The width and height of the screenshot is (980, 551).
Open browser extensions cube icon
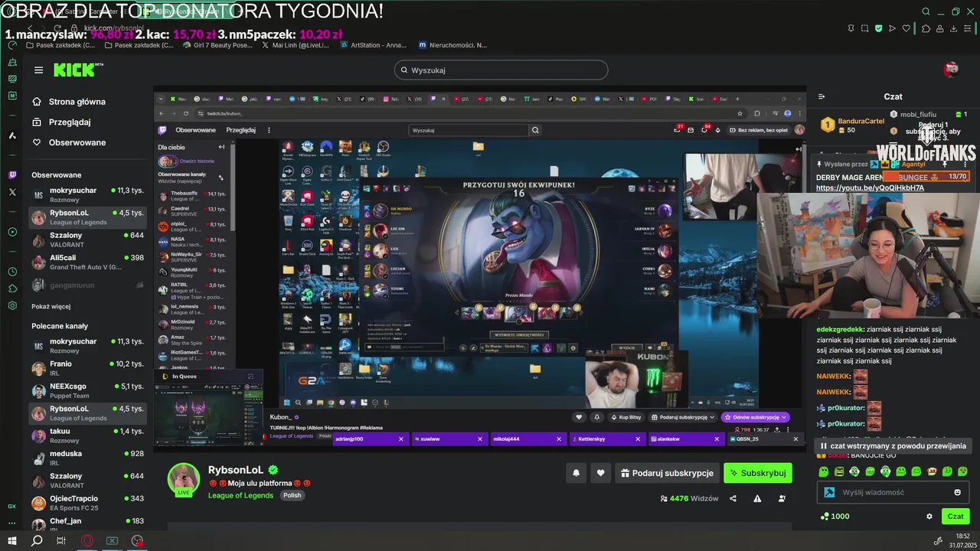[x=926, y=28]
